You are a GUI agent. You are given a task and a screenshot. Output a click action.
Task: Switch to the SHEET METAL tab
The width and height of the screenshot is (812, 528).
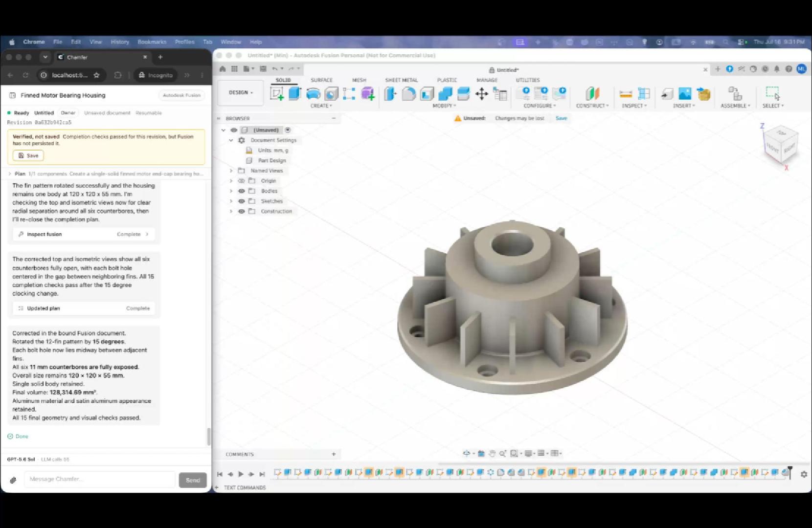pyautogui.click(x=402, y=80)
